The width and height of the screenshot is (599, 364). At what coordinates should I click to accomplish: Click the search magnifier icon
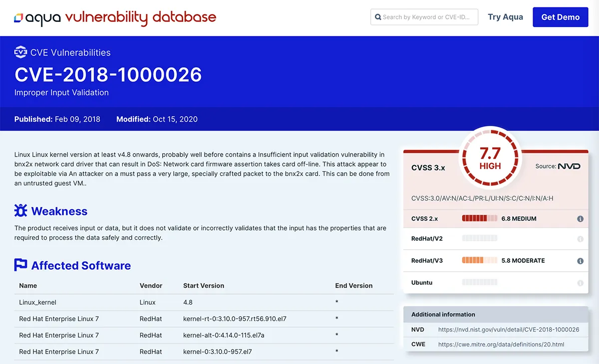coord(378,17)
